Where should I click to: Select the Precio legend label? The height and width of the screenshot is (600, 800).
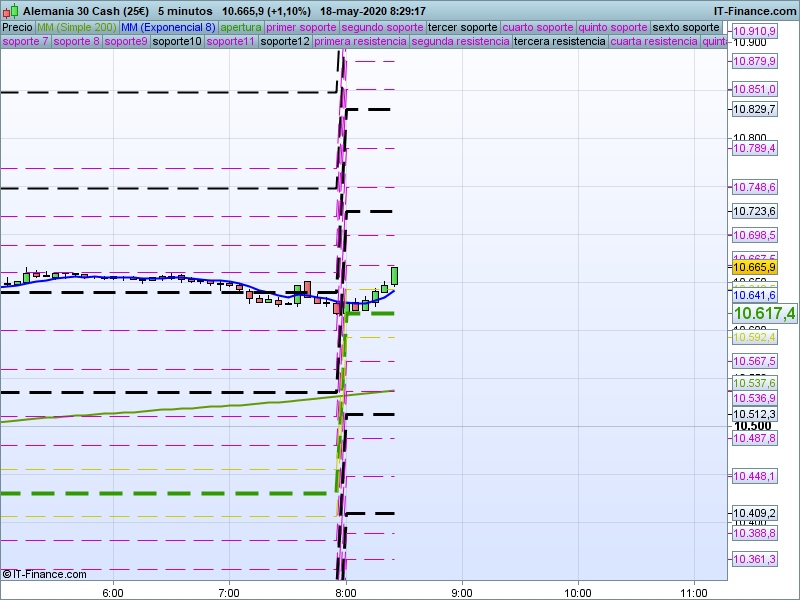[x=17, y=27]
